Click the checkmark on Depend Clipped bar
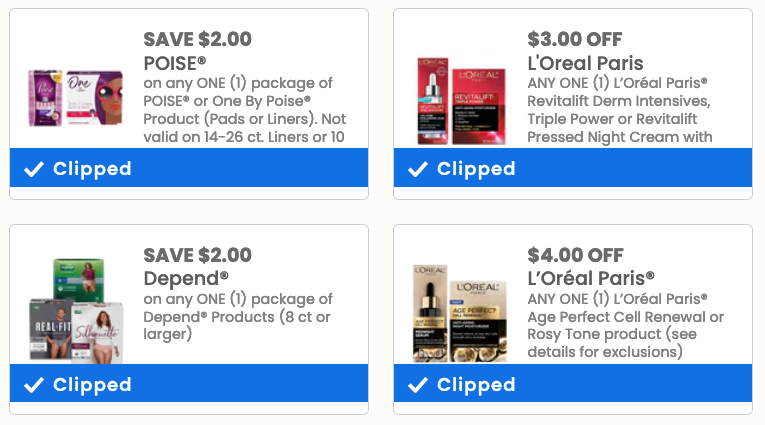The height and width of the screenshot is (425, 765). [34, 385]
